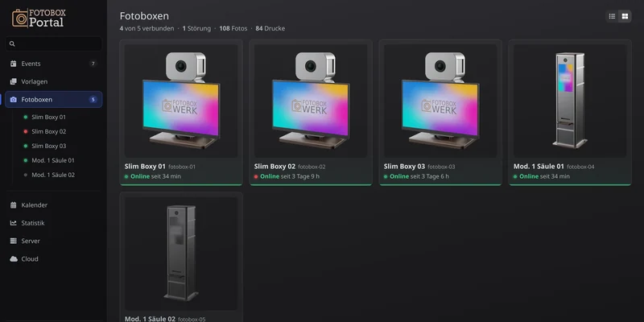Click the Vorlagen templates icon
Screen dimensions: 644x322
coord(14,82)
